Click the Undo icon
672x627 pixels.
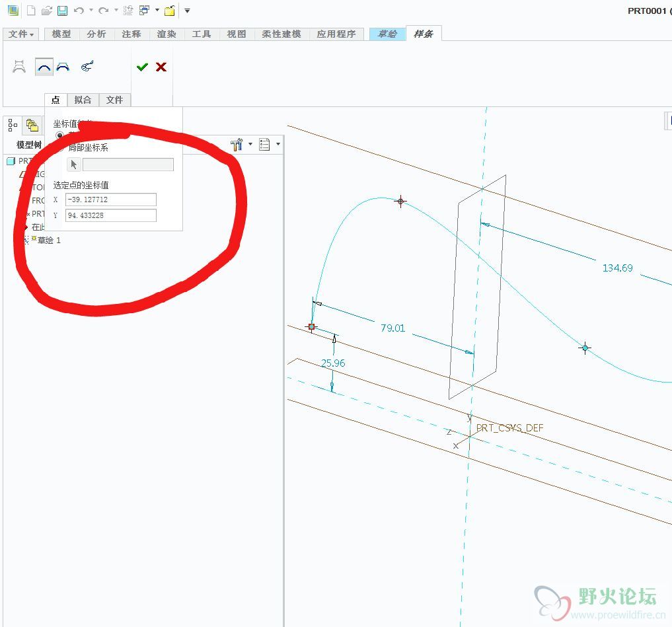click(x=79, y=11)
